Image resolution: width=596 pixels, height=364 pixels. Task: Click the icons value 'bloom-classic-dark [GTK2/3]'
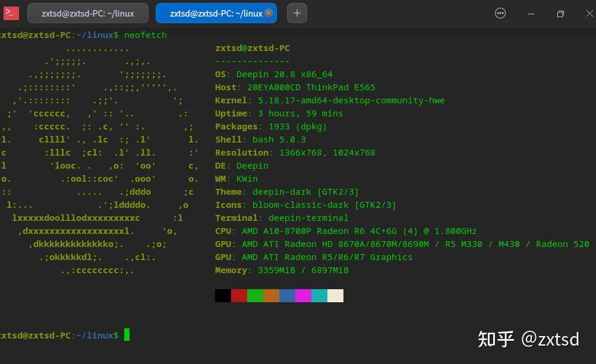point(324,205)
